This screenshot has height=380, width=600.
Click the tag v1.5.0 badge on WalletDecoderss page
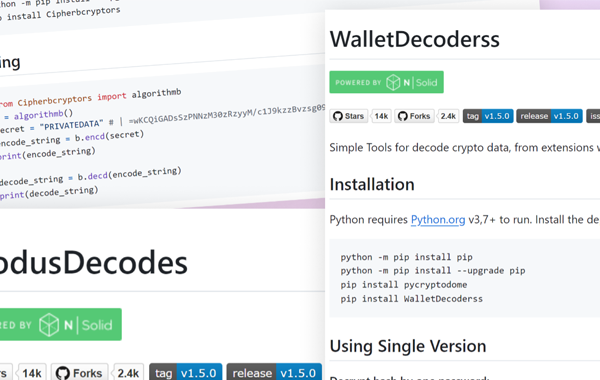pos(488,116)
